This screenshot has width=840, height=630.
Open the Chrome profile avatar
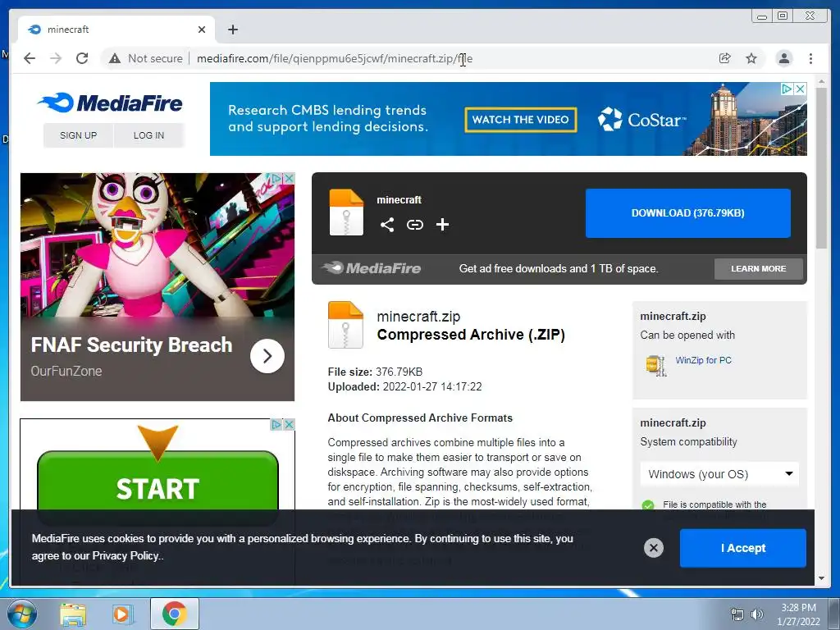[783, 58]
